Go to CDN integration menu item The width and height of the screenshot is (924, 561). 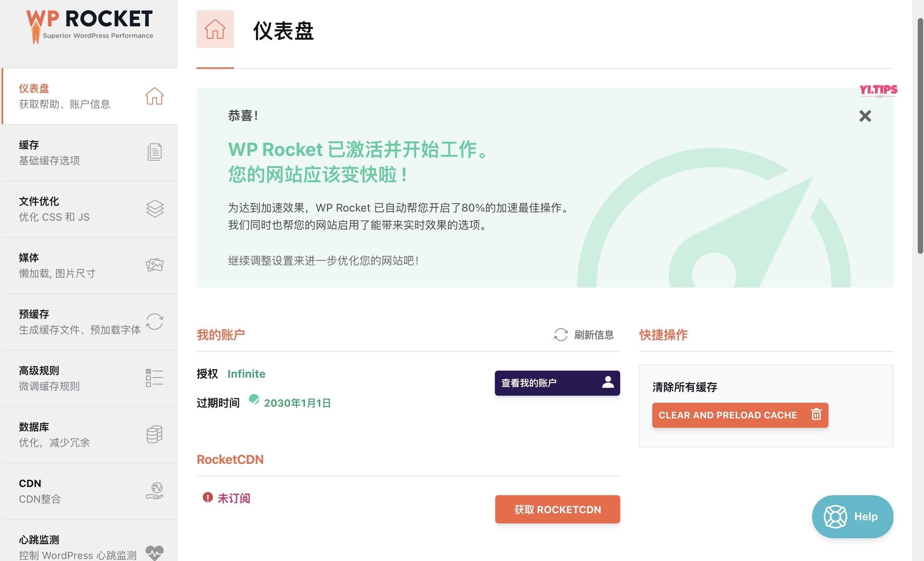click(x=90, y=491)
